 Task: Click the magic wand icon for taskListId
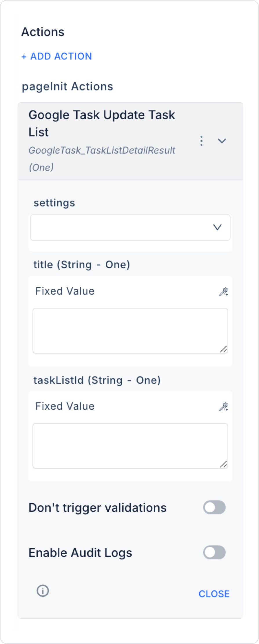tap(223, 407)
